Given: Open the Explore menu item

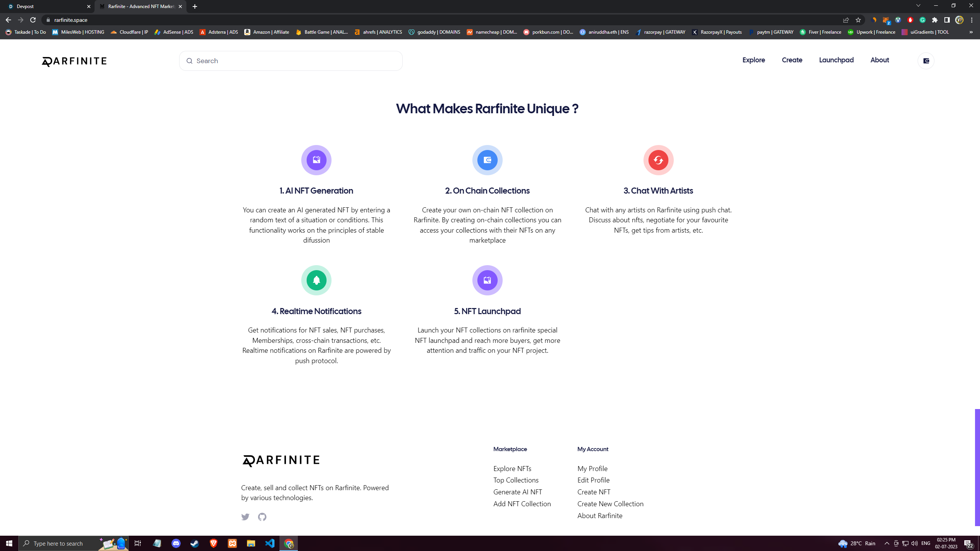Looking at the screenshot, I should click(x=753, y=60).
